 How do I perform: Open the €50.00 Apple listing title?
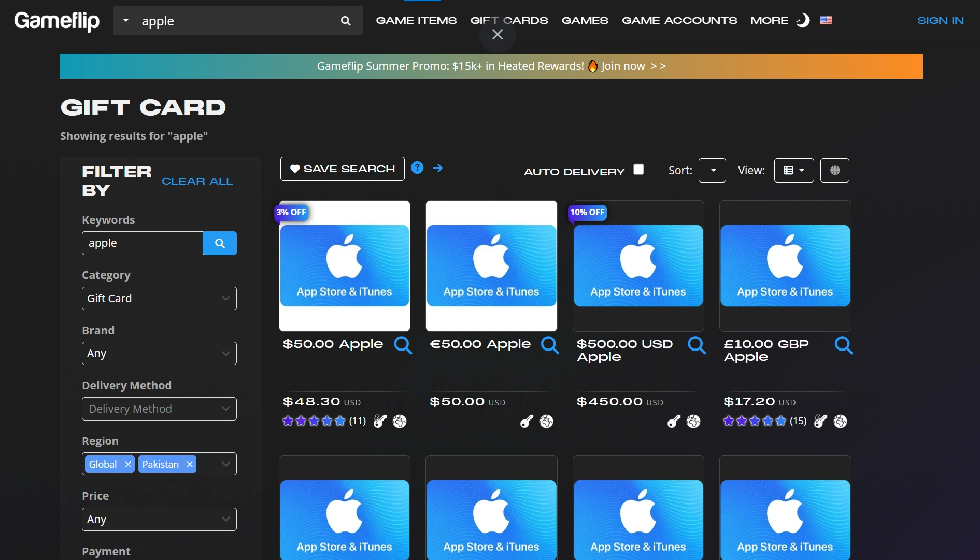tap(480, 344)
